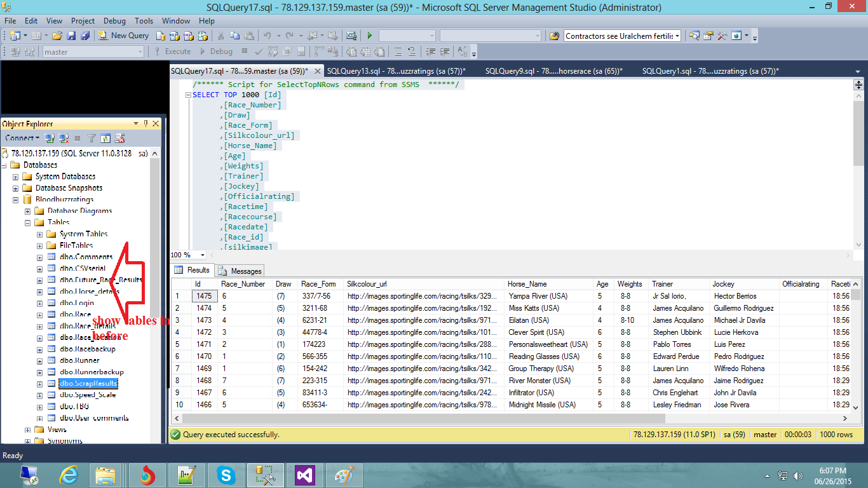Open Internet Explorer from the taskbar

pyautogui.click(x=69, y=475)
